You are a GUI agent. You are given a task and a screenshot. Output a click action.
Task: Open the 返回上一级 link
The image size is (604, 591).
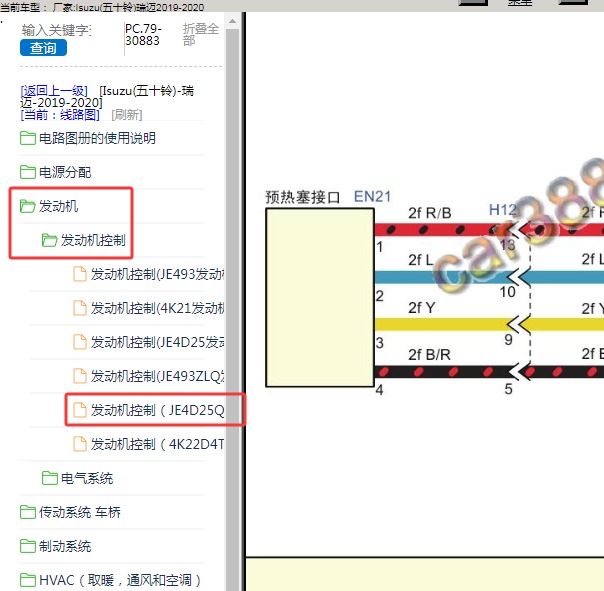point(54,91)
